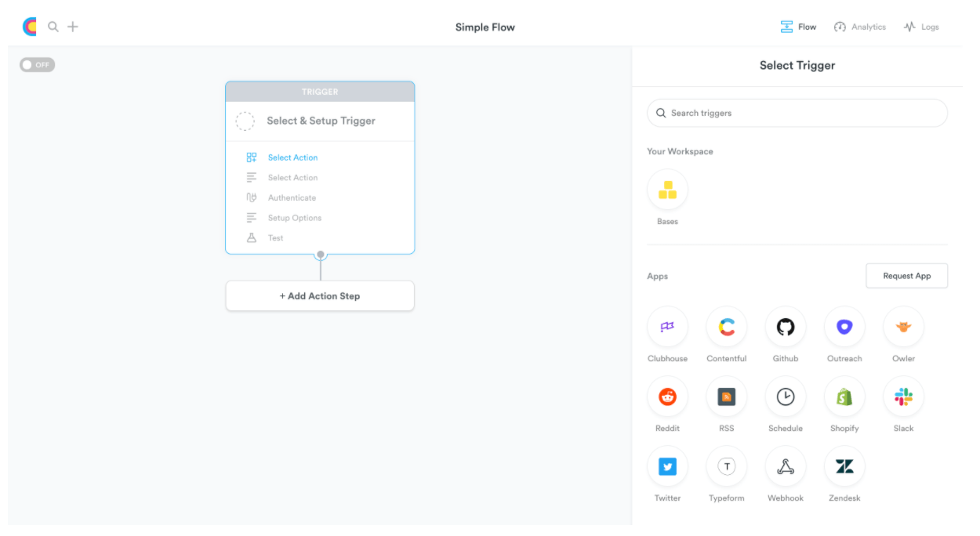
Task: Select the Typeform app icon
Action: (726, 465)
